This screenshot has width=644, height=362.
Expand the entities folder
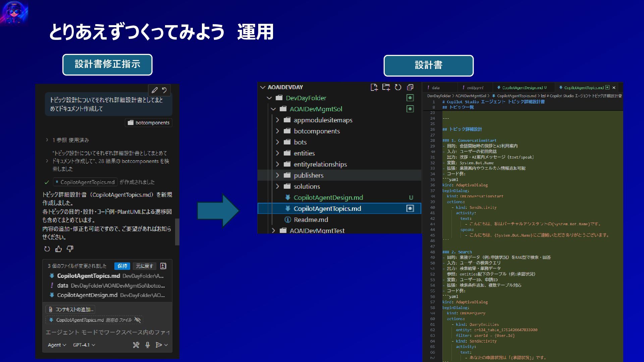click(277, 153)
